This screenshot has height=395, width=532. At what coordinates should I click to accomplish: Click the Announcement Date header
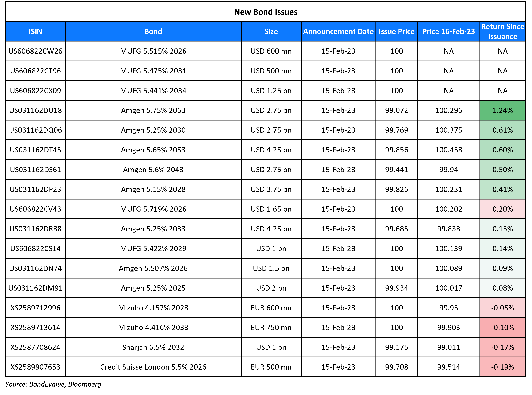tap(338, 31)
